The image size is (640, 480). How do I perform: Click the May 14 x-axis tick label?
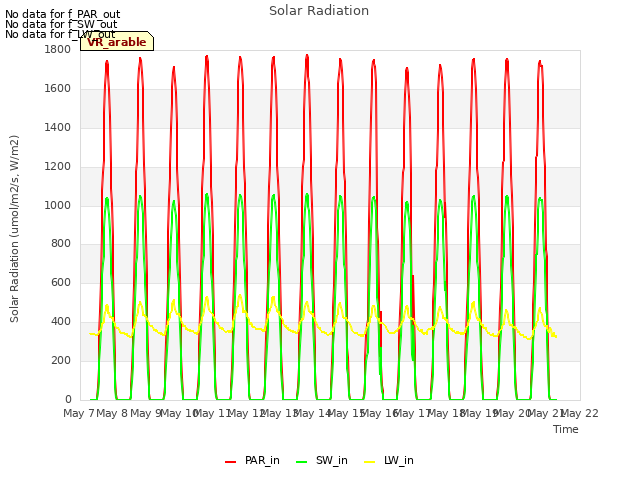[313, 413]
